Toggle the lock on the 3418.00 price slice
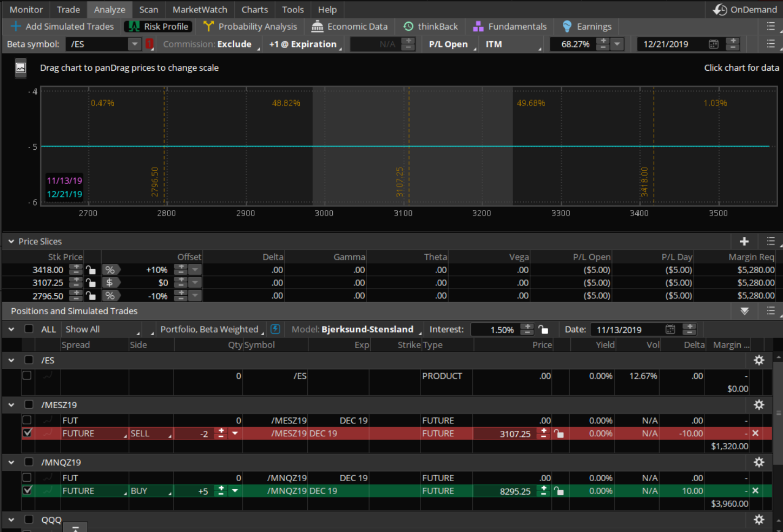Screen dimensions: 783x532 (x=90, y=270)
